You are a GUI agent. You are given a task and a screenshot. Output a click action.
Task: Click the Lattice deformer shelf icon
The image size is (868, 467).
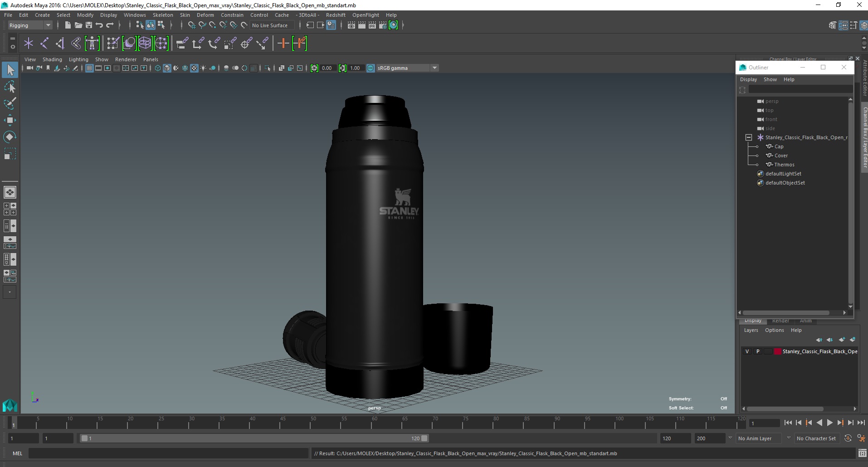click(145, 44)
